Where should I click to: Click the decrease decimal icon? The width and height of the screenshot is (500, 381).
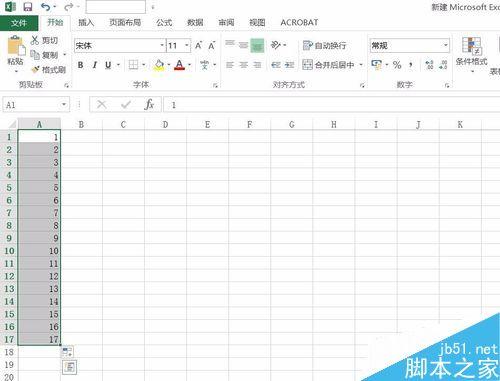tap(443, 65)
